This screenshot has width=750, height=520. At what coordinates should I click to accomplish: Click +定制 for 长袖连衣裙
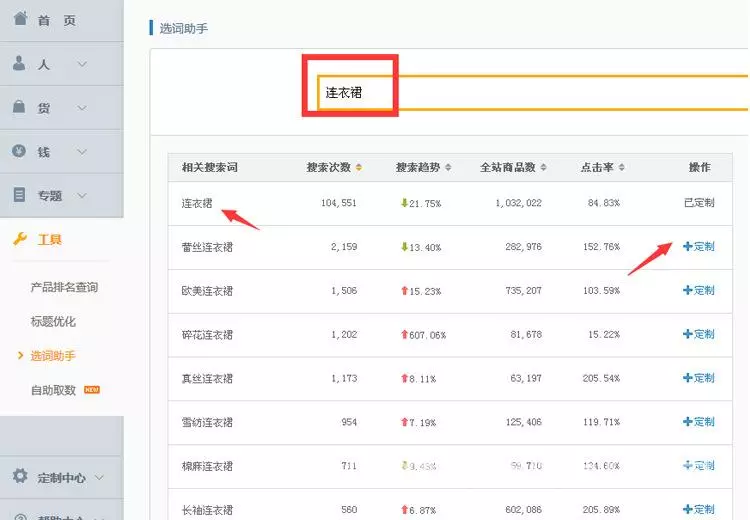698,509
